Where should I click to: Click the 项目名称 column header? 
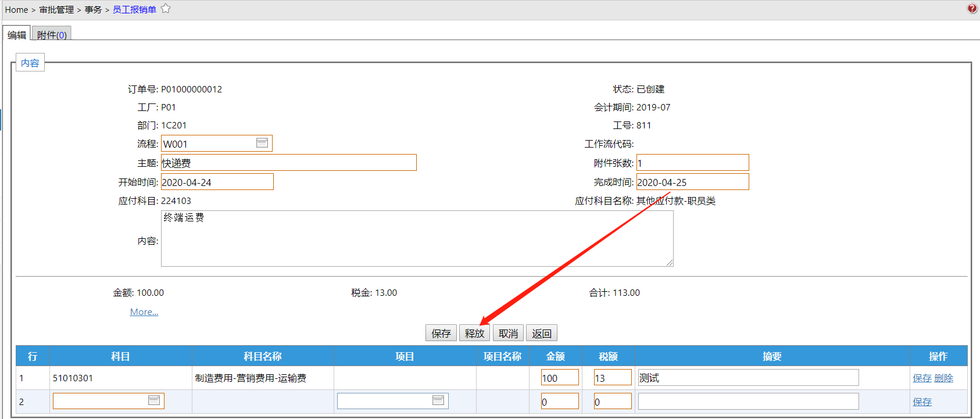pos(502,356)
